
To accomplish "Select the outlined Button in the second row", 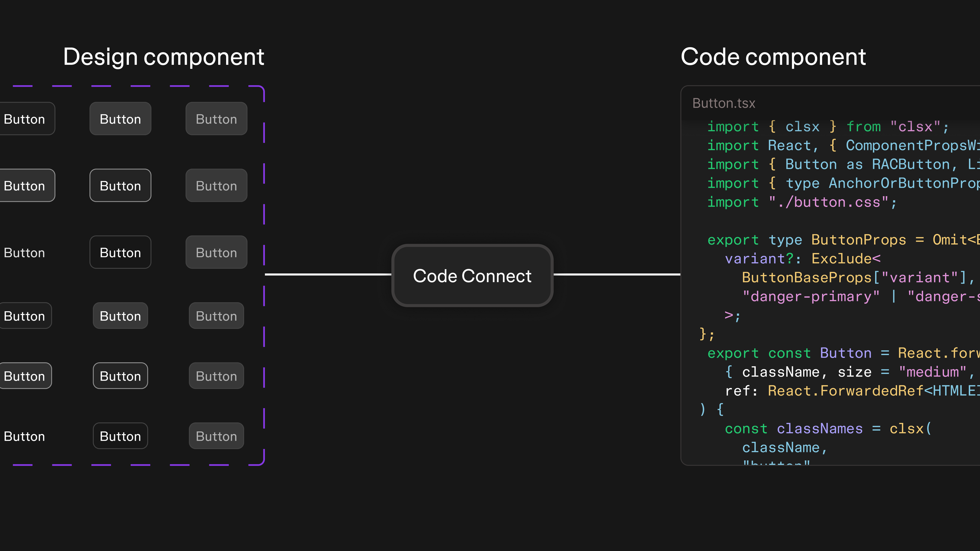I will pos(120,185).
